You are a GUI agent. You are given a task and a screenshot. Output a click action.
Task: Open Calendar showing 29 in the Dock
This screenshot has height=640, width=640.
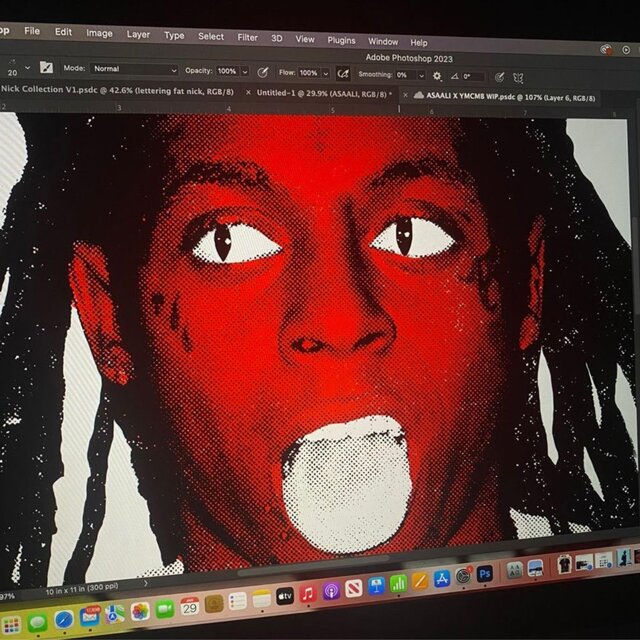pyautogui.click(x=189, y=606)
